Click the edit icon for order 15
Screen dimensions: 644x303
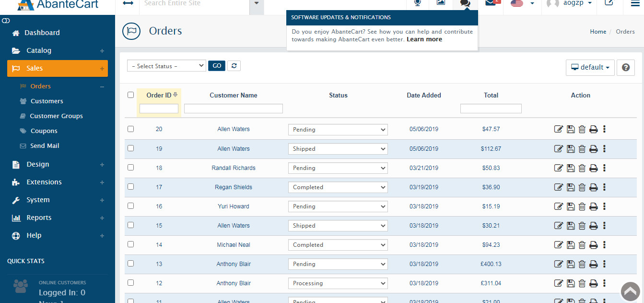(x=559, y=226)
